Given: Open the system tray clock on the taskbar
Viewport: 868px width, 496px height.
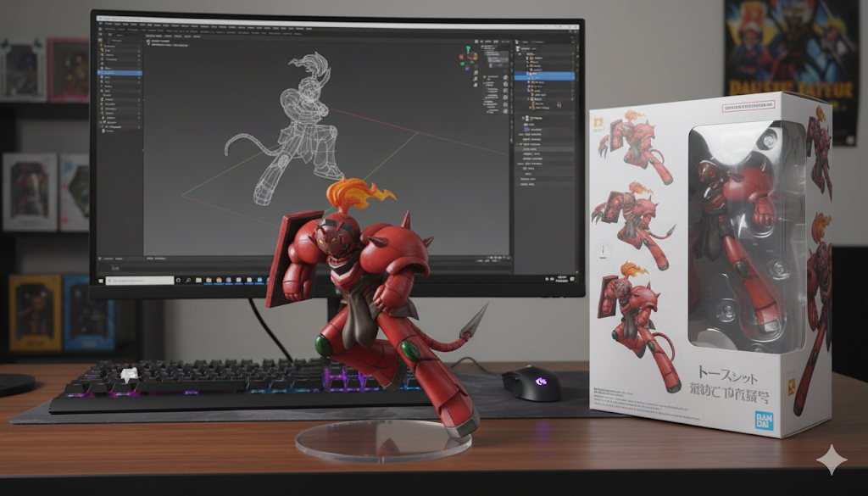Looking at the screenshot, I should (x=561, y=279).
